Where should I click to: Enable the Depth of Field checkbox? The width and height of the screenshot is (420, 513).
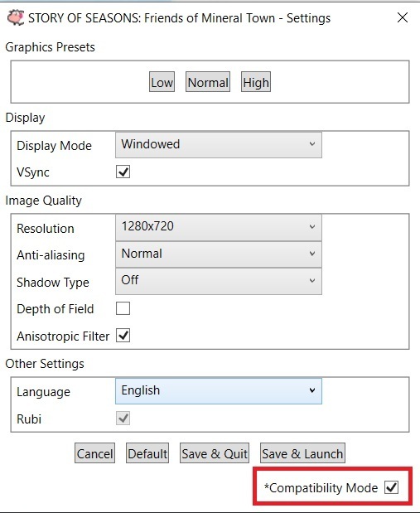point(123,308)
